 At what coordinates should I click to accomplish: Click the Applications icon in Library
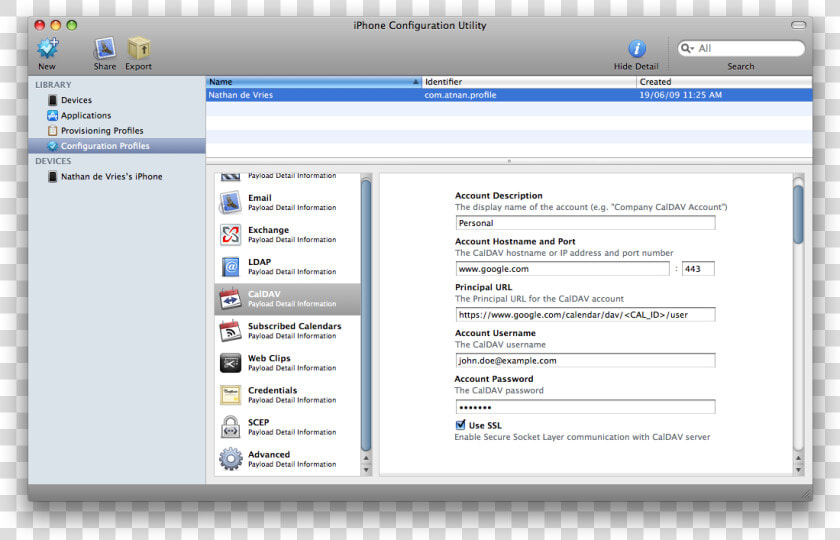[52, 115]
